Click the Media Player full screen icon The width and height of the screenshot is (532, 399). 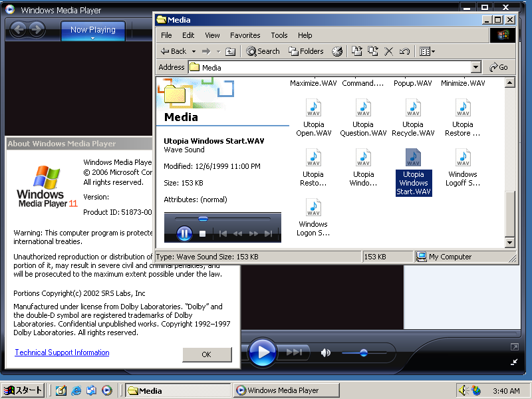pos(514,346)
